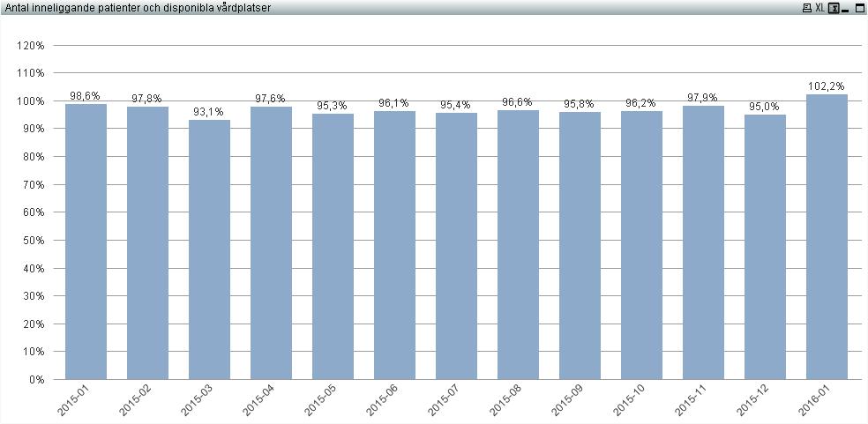Image resolution: width=868 pixels, height=424 pixels.
Task: Click the 96,2% value label
Action: click(640, 103)
